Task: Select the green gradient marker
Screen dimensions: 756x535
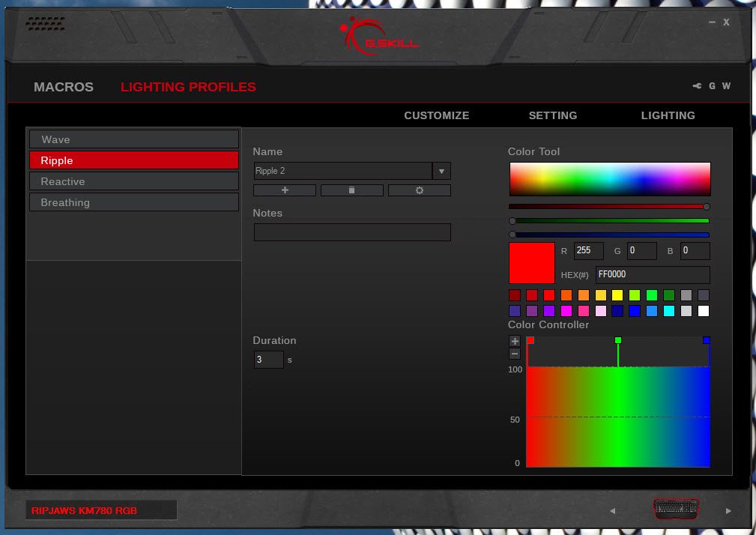Action: click(618, 340)
